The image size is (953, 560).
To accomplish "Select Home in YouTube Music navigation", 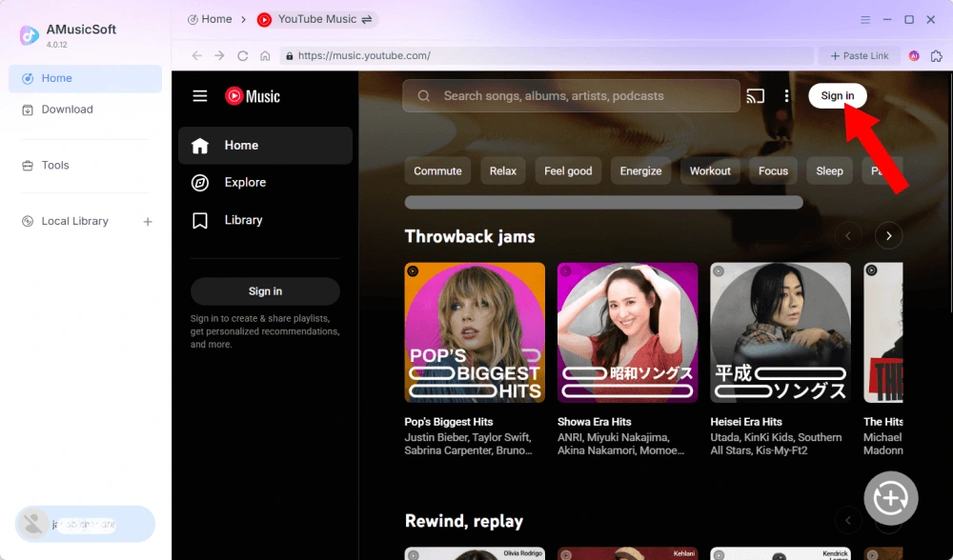I will 266,145.
